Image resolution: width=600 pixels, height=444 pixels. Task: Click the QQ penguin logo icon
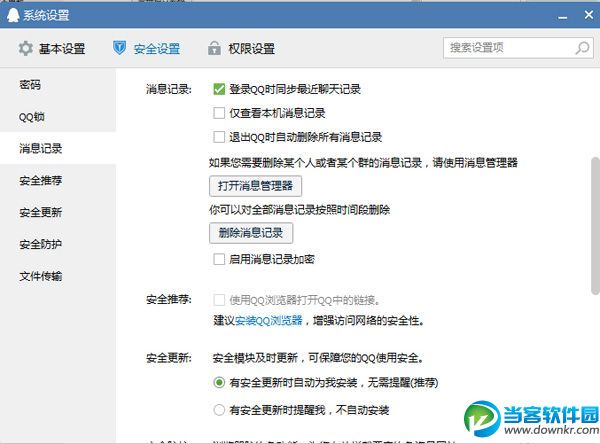[13, 15]
